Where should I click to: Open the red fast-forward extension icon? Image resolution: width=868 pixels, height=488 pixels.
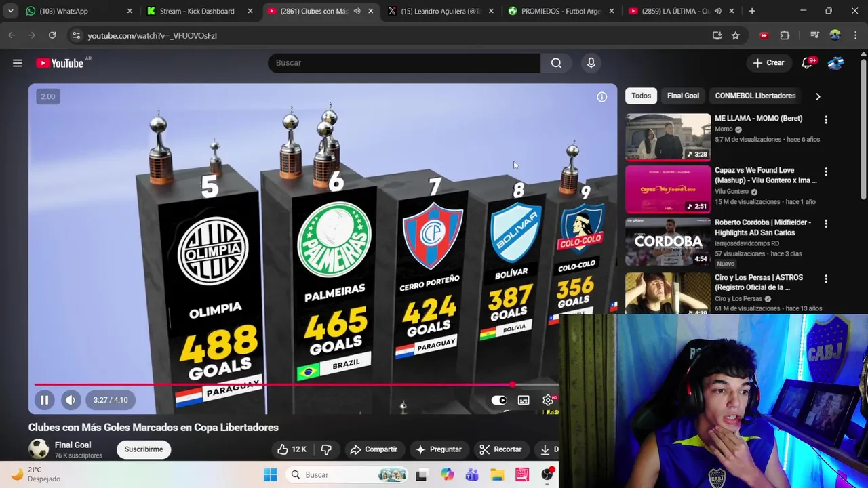point(764,35)
